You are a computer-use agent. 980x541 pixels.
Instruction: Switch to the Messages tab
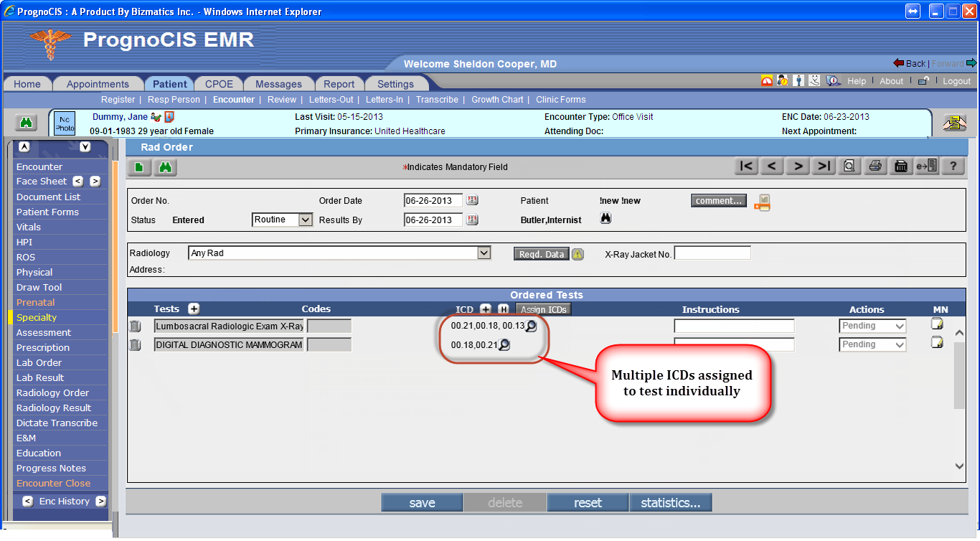point(279,84)
